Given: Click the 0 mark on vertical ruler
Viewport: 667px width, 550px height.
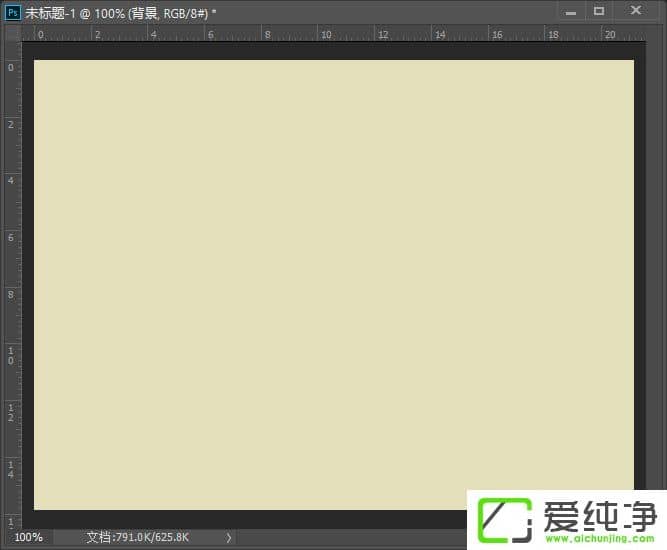Looking at the screenshot, I should click(11, 67).
